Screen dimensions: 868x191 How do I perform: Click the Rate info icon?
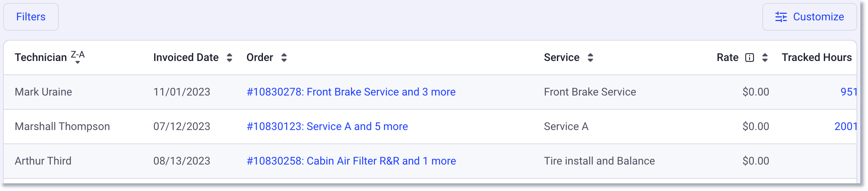pos(750,58)
